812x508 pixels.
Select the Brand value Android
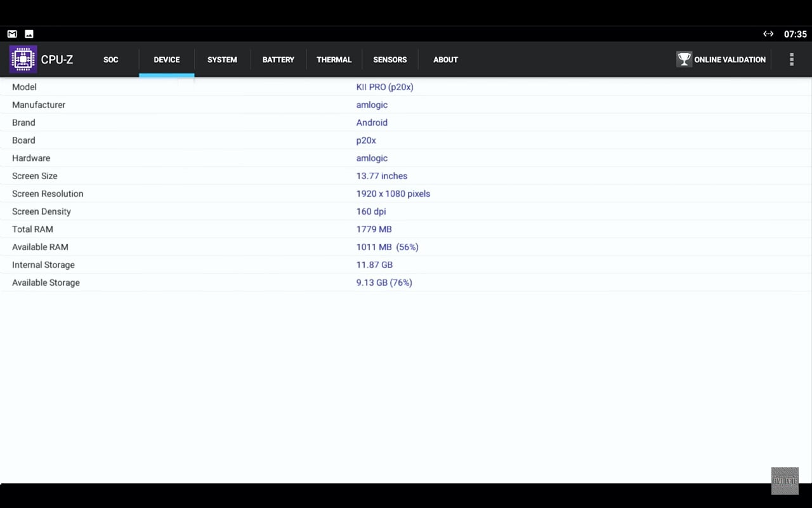click(x=372, y=123)
